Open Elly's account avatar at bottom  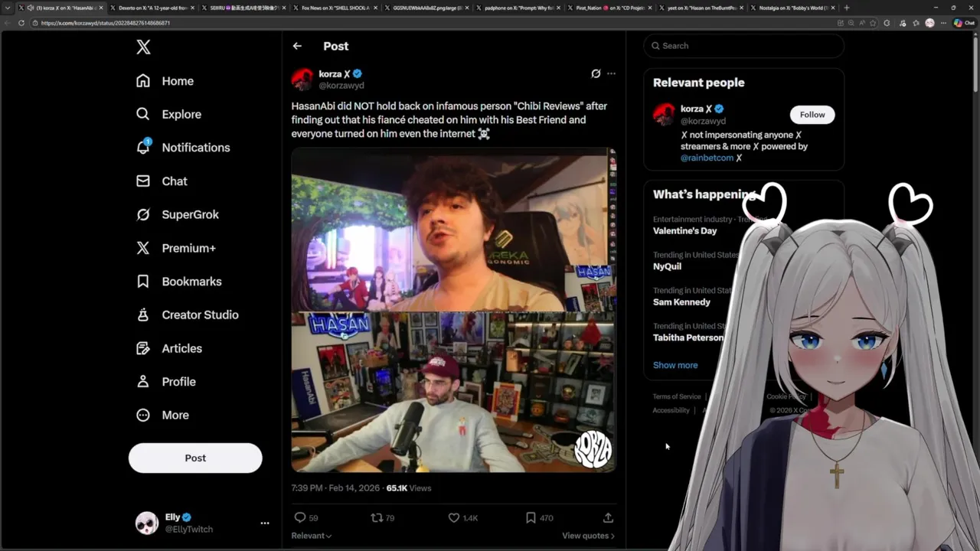click(147, 523)
